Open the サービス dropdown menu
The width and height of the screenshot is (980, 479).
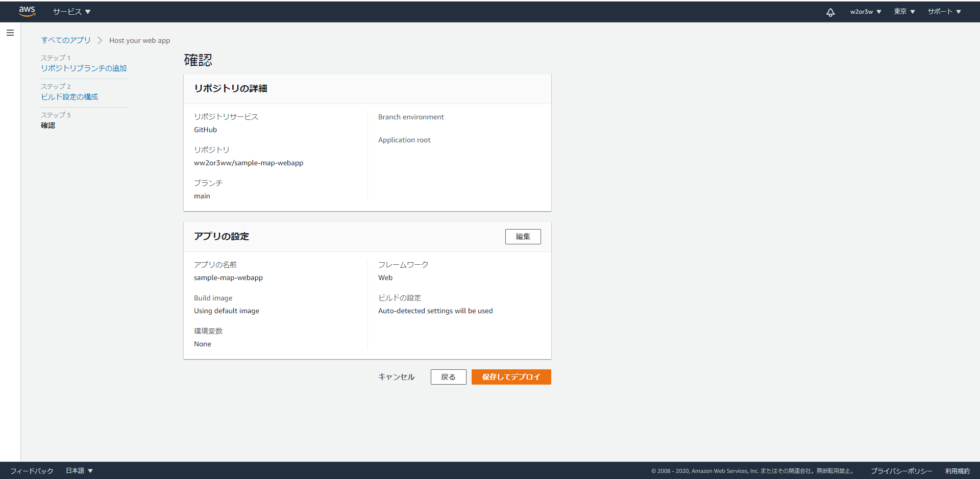[x=71, y=12]
